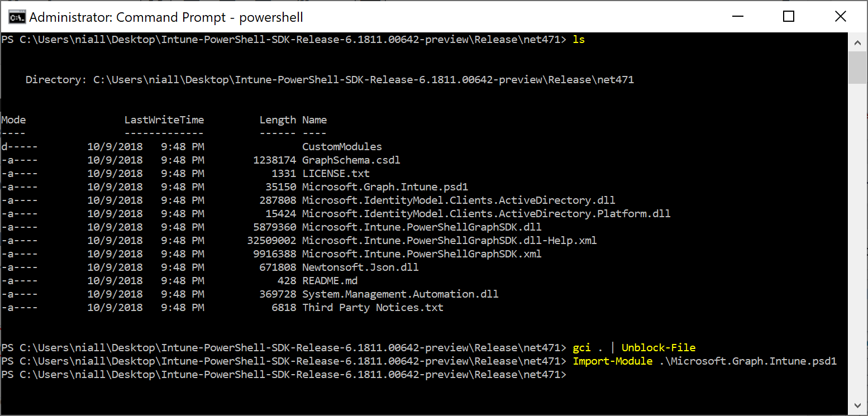This screenshot has width=868, height=416.
Task: Select the LICENSE.txt entry
Action: coord(336,173)
